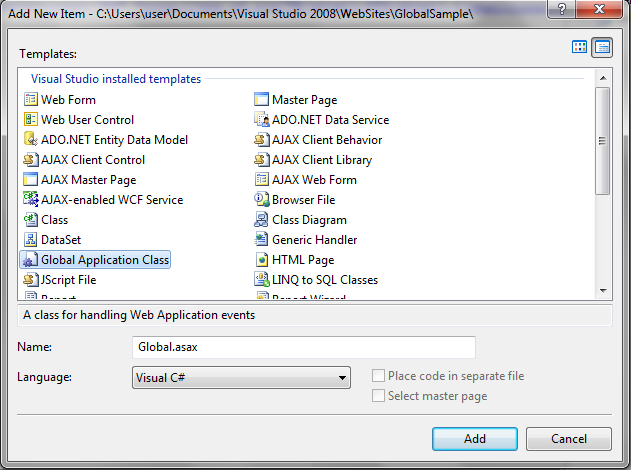631x470 pixels.
Task: Pick the HTML Page template icon
Action: coord(262,260)
